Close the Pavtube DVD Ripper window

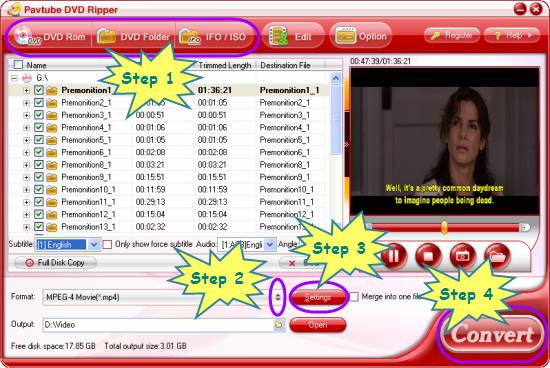(536, 9)
